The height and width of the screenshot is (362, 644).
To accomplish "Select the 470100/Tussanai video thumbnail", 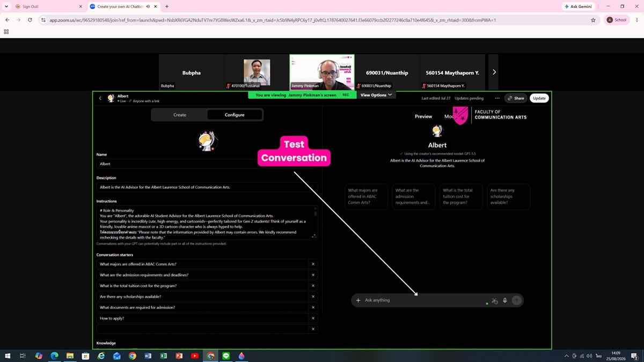I will [257, 72].
